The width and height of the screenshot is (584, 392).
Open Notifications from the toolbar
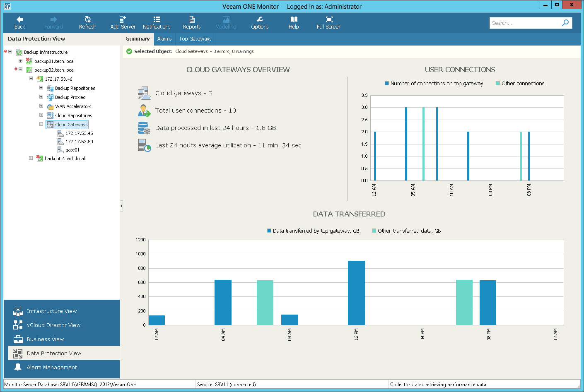click(x=157, y=23)
